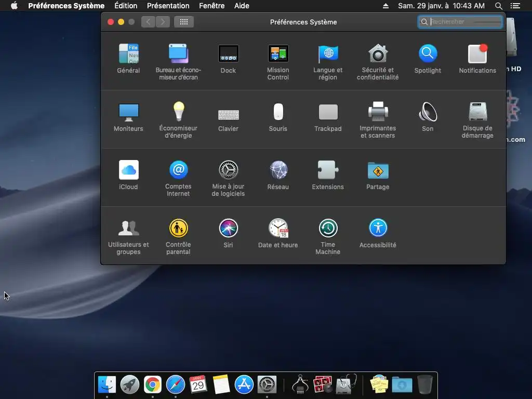The image size is (532, 399).
Task: Open the Apple menu
Action: click(14, 6)
